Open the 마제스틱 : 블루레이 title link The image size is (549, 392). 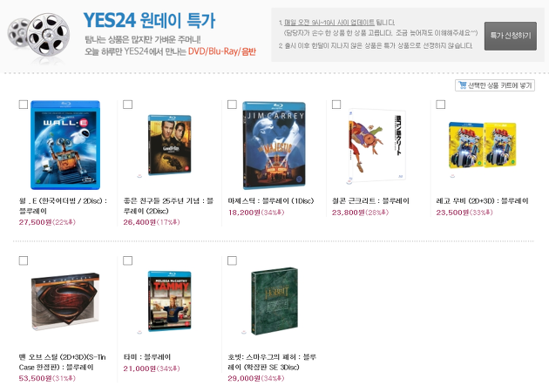271,201
